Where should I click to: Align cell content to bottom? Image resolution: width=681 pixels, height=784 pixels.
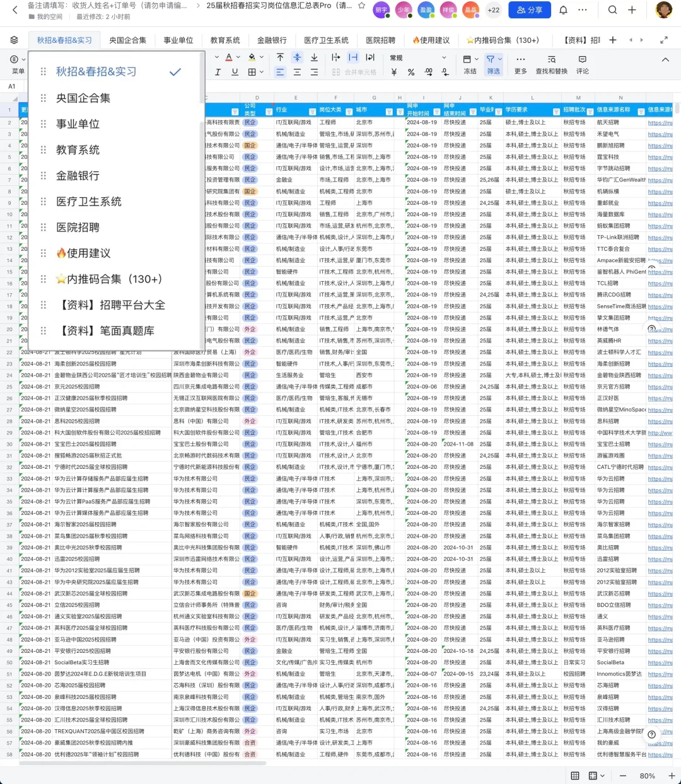pyautogui.click(x=314, y=57)
